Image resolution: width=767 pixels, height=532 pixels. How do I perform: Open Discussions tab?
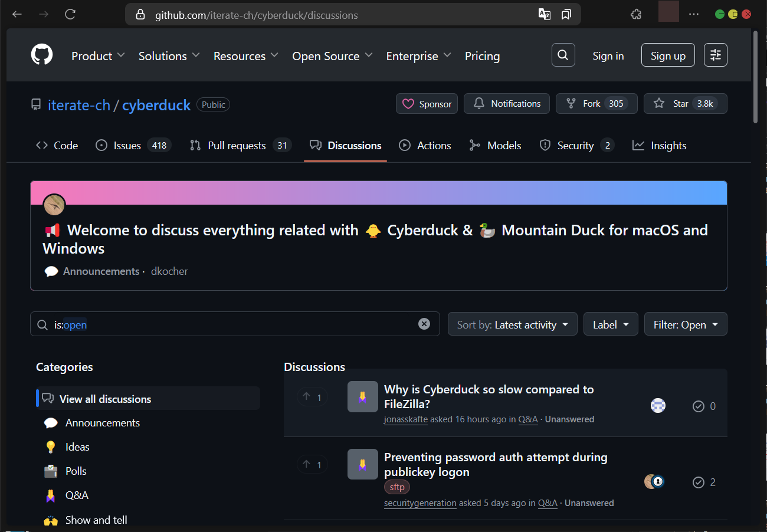coord(346,145)
